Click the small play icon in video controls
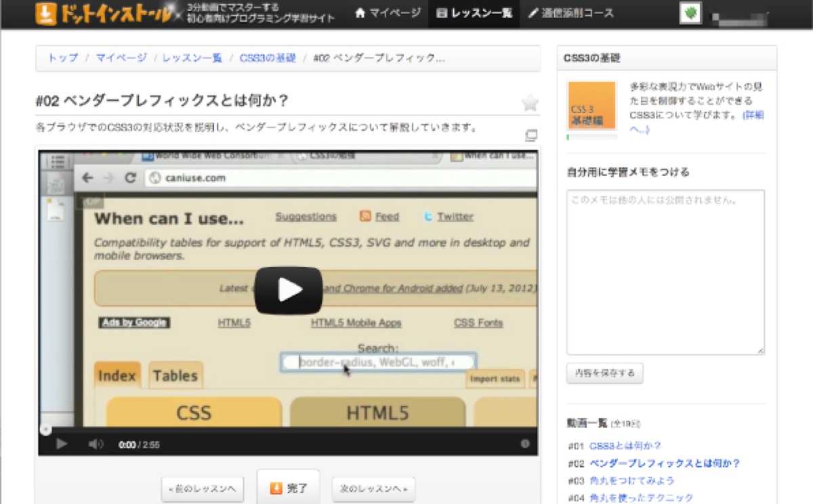 tap(62, 444)
